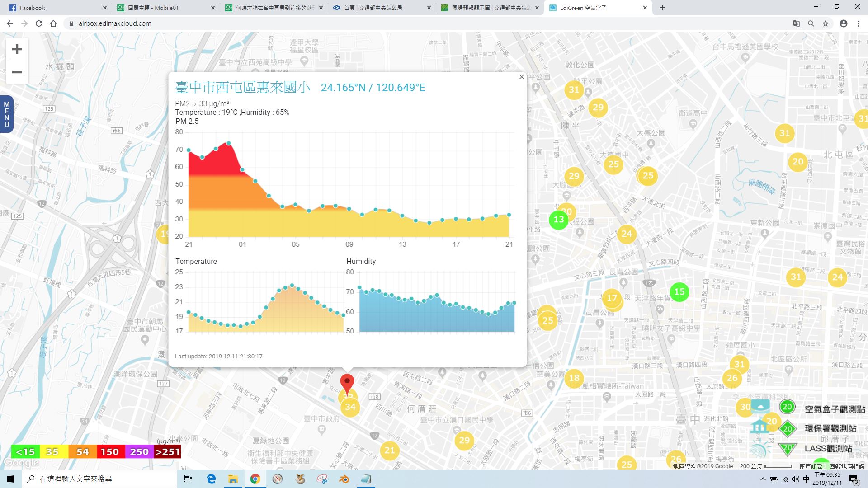The height and width of the screenshot is (488, 868).
Task: Go back to previous page
Action: 10,23
